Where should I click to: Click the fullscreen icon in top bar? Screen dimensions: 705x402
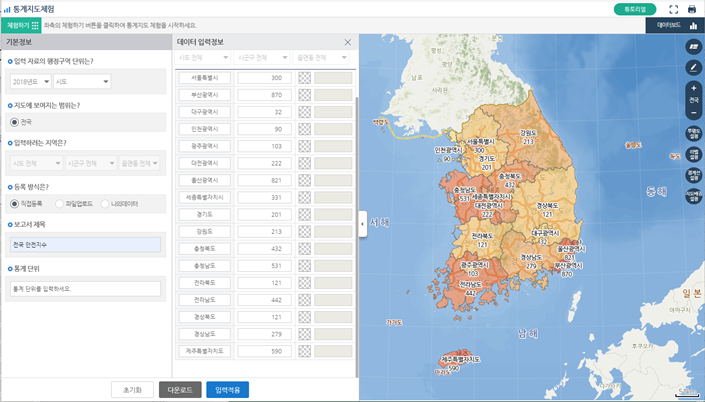pyautogui.click(x=674, y=9)
